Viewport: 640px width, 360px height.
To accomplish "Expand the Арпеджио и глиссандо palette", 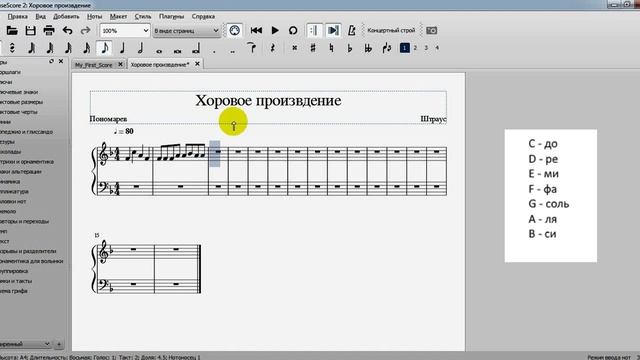I will (x=26, y=132).
